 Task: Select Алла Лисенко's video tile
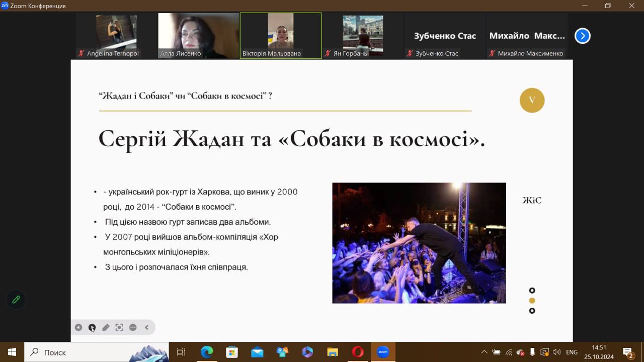(x=198, y=36)
